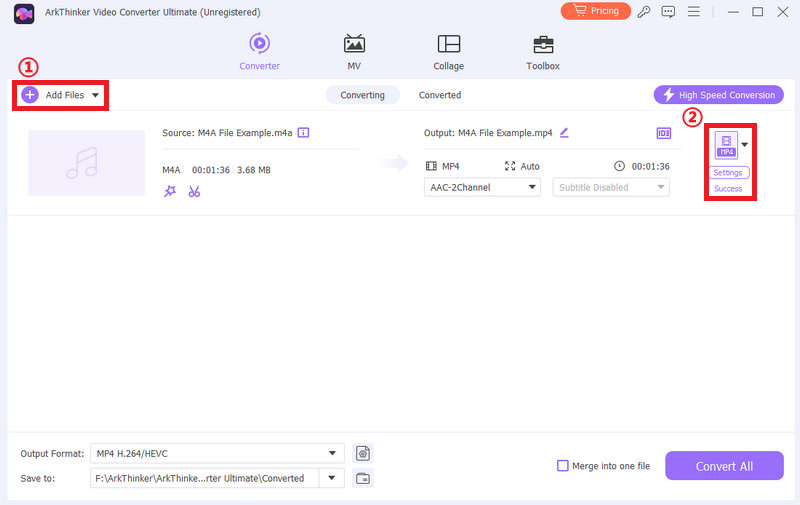Click the Output: M4A File Example.mp4 name
Image resolution: width=800 pixels, height=505 pixels.
(488, 133)
